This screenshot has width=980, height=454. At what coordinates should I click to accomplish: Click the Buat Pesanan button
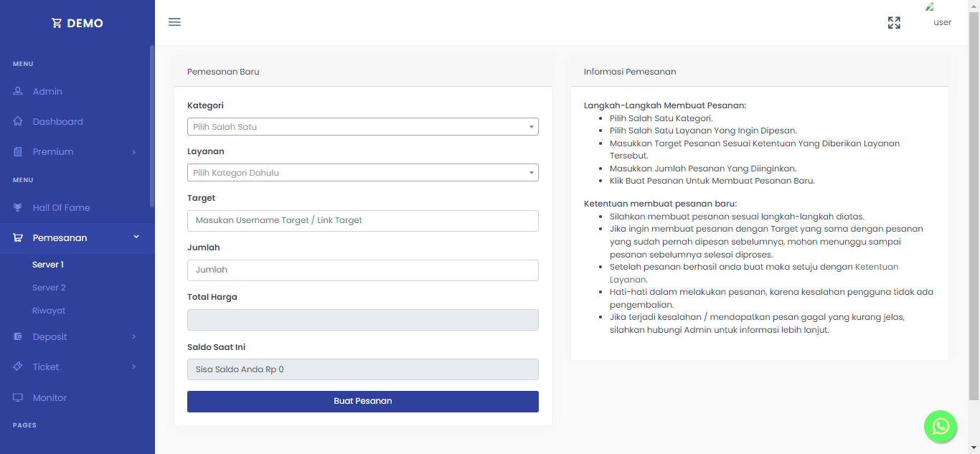tap(363, 402)
